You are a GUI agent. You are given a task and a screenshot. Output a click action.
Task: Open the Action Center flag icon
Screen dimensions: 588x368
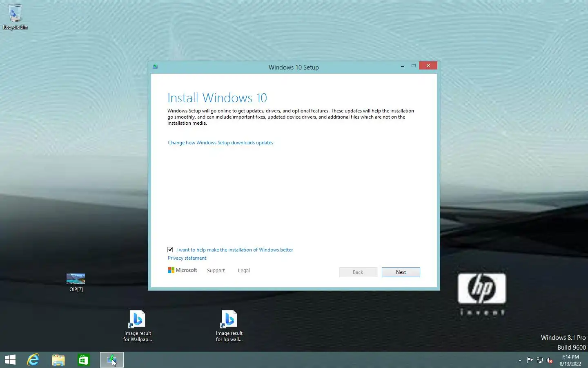pyautogui.click(x=530, y=360)
